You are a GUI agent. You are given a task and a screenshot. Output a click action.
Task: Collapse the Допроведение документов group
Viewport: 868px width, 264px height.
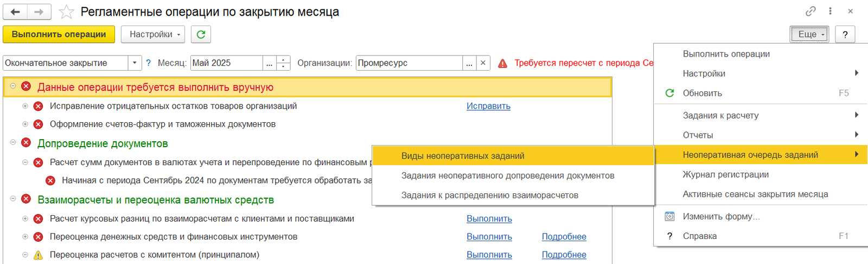(x=13, y=142)
